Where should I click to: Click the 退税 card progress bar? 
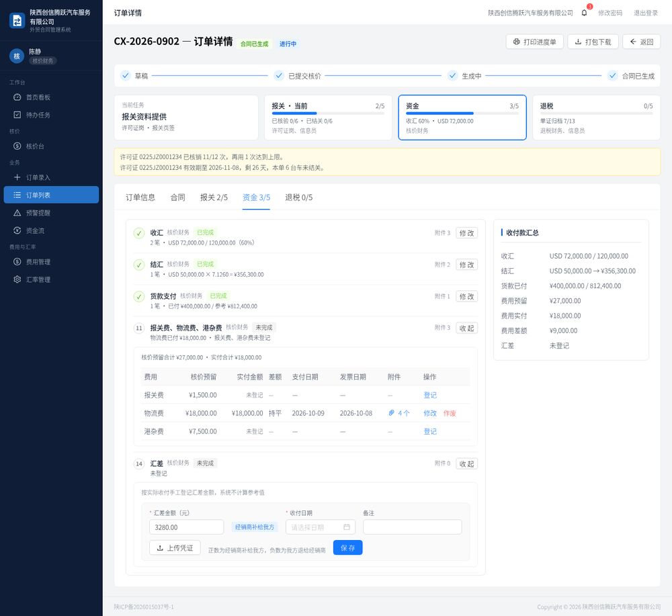point(596,114)
